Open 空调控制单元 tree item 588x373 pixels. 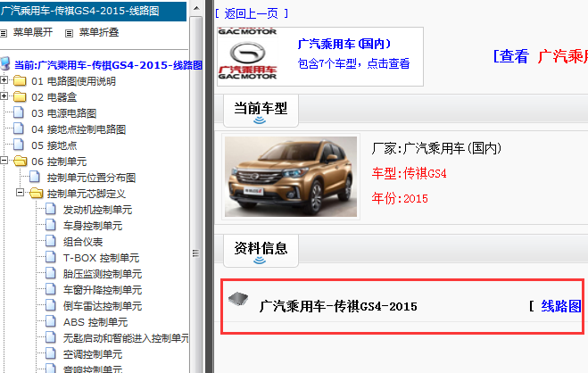(93, 354)
